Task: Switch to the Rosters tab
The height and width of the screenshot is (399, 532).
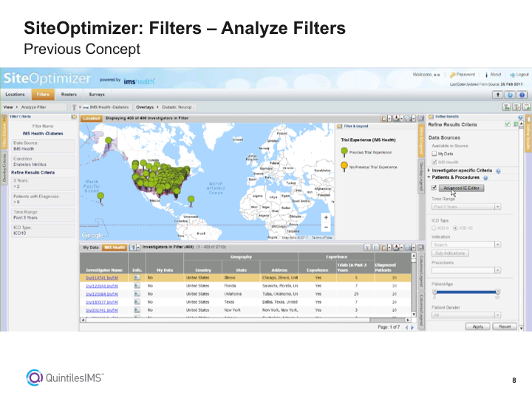Action: 69,95
